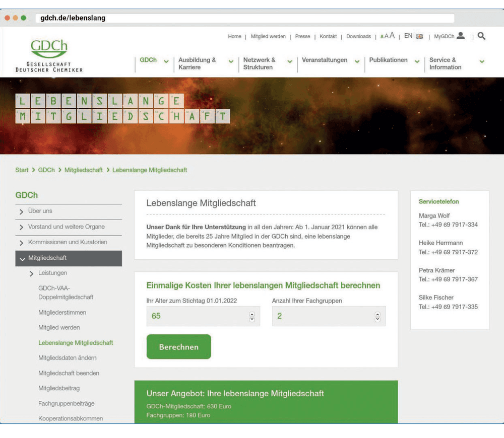
Task: Open GDCh-VAA-Doppelmitgliedschaft sidebar link
Action: pos(66,293)
